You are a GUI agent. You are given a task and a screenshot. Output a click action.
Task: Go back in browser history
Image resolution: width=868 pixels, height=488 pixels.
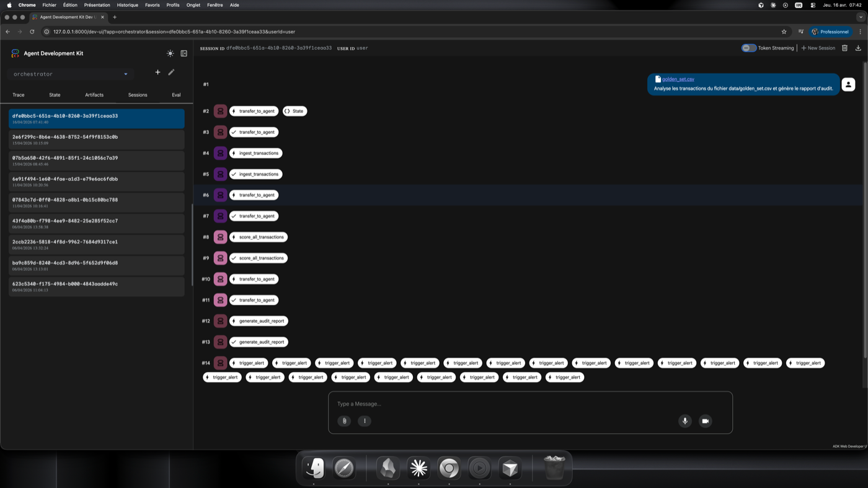[x=7, y=32]
